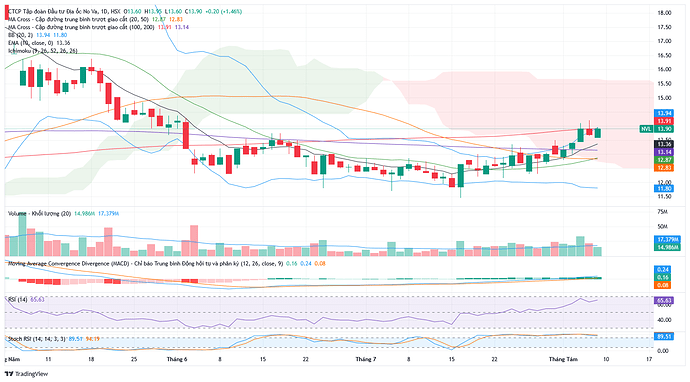
Task: Click the orange 12.83 price label
Action: click(664, 168)
